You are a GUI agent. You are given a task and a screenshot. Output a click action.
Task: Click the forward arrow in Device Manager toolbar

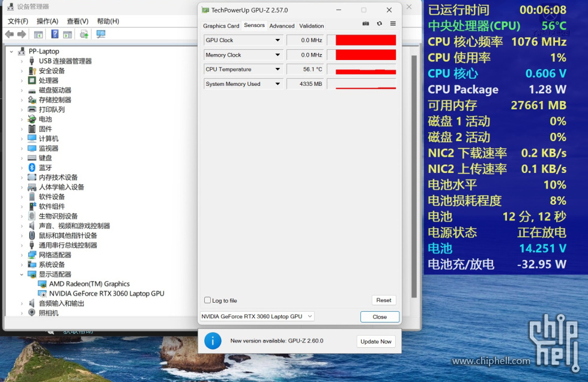pyautogui.click(x=22, y=34)
